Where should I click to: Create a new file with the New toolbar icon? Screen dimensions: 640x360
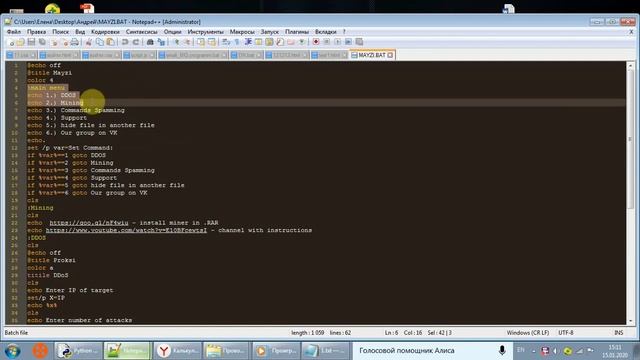(11, 42)
